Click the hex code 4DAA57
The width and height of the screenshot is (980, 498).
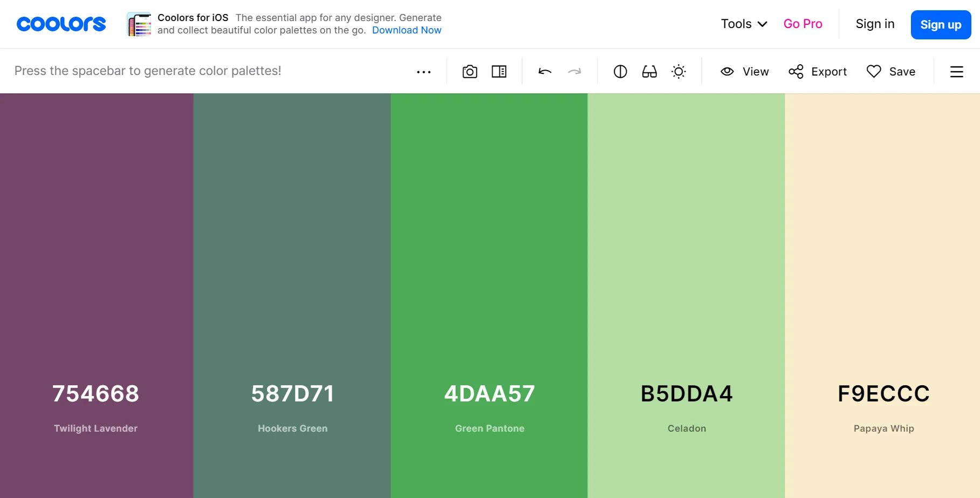pos(490,394)
